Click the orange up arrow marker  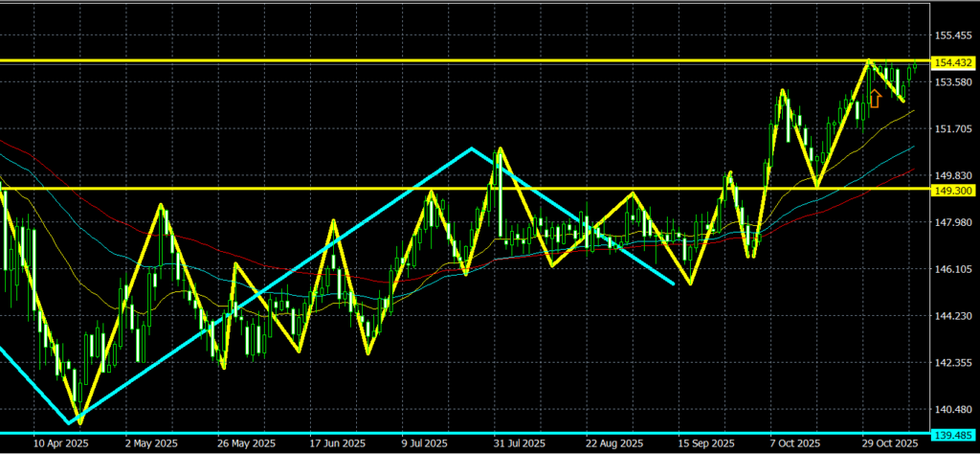(x=874, y=98)
